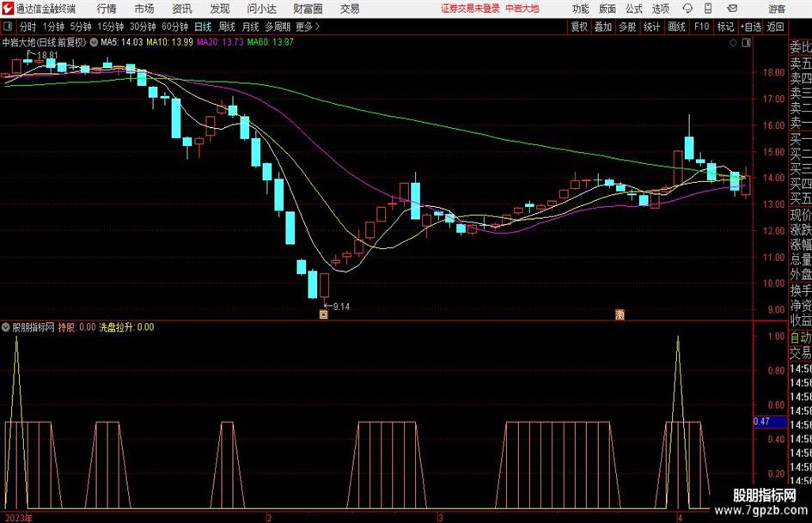Open the headset customer service icon
The image size is (812, 523).
click(x=687, y=9)
